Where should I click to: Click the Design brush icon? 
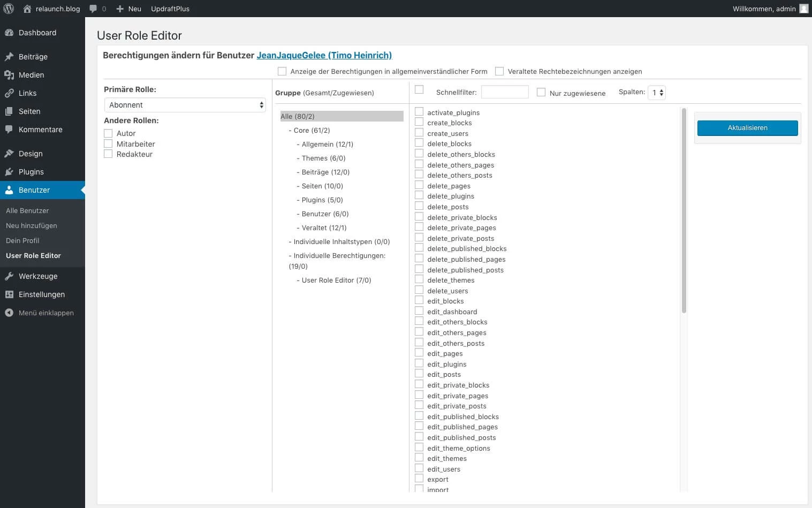[x=9, y=154]
